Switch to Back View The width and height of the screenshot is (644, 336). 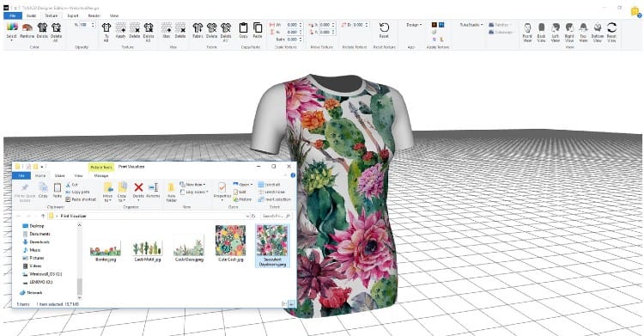click(541, 33)
